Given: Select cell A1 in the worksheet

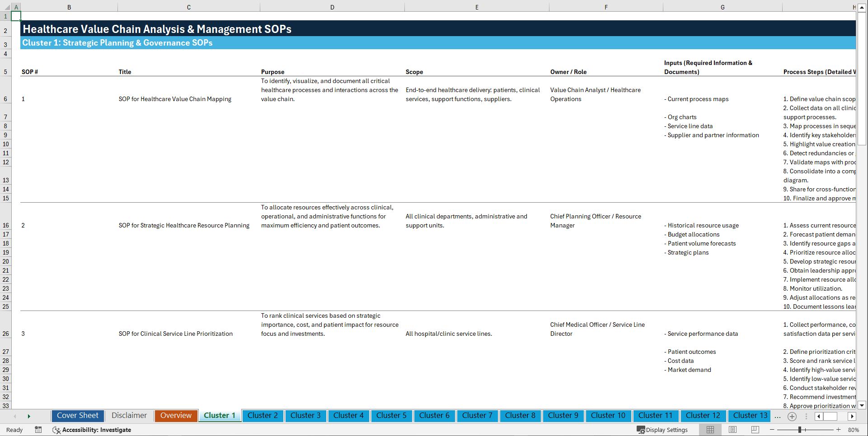Looking at the screenshot, I should [16, 16].
